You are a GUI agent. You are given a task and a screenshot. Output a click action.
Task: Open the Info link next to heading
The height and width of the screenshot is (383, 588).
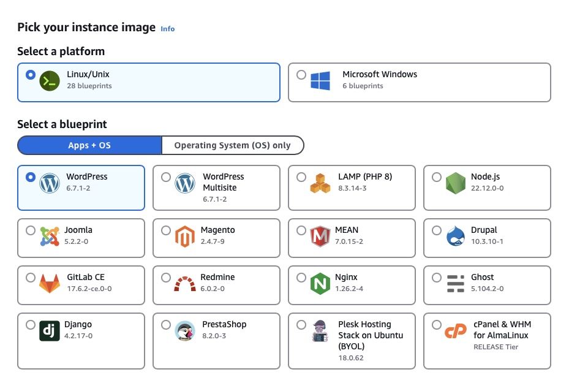point(168,29)
